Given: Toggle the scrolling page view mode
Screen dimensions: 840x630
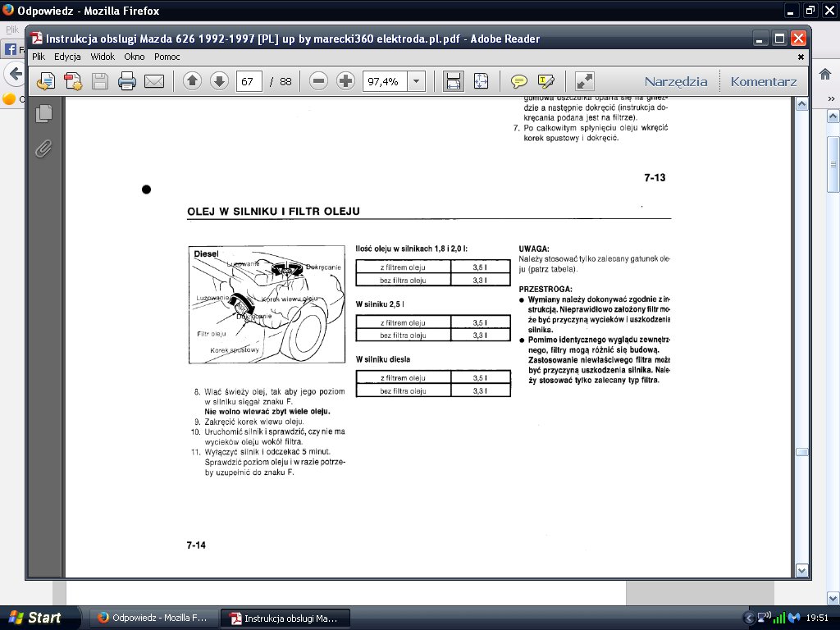Looking at the screenshot, I should [x=454, y=81].
